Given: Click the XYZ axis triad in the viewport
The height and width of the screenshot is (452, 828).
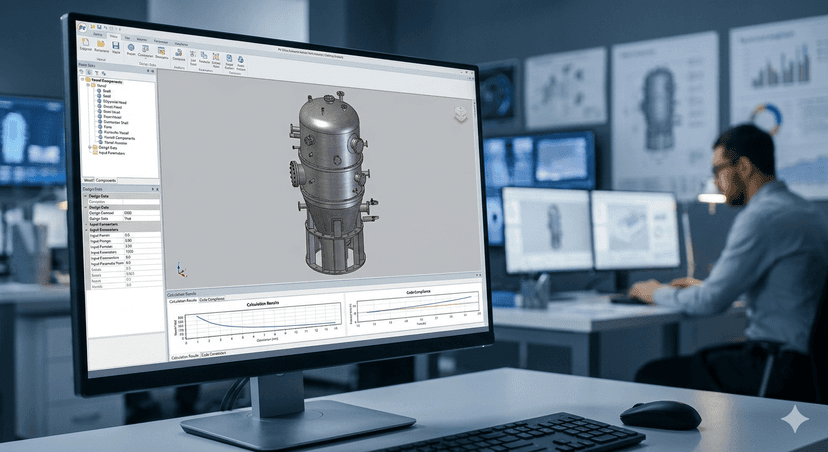Looking at the screenshot, I should coord(182,270).
